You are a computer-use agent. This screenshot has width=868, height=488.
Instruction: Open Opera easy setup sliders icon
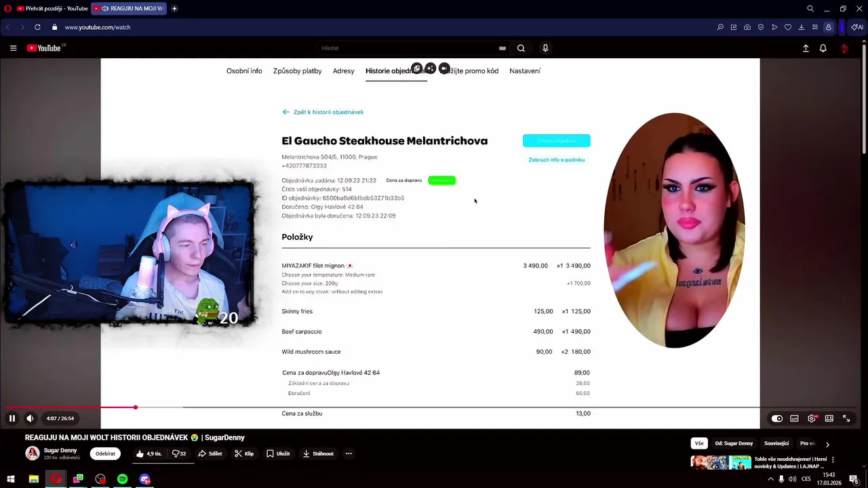[x=815, y=27]
